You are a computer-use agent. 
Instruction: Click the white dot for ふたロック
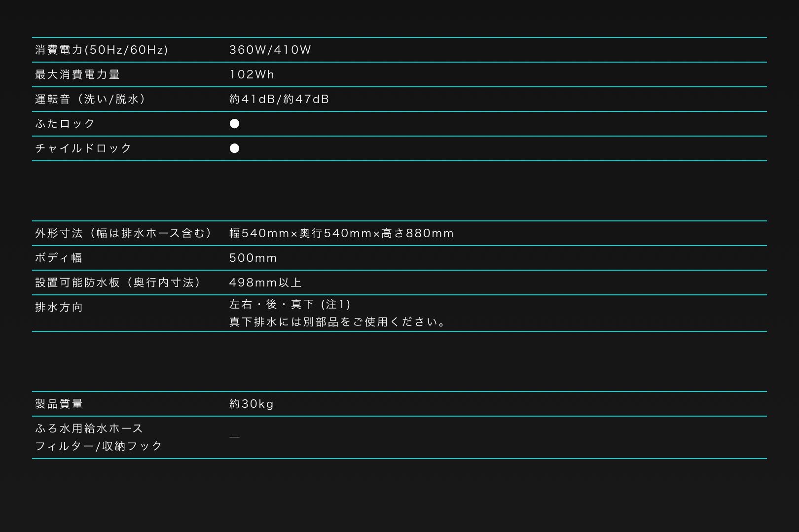(x=234, y=124)
